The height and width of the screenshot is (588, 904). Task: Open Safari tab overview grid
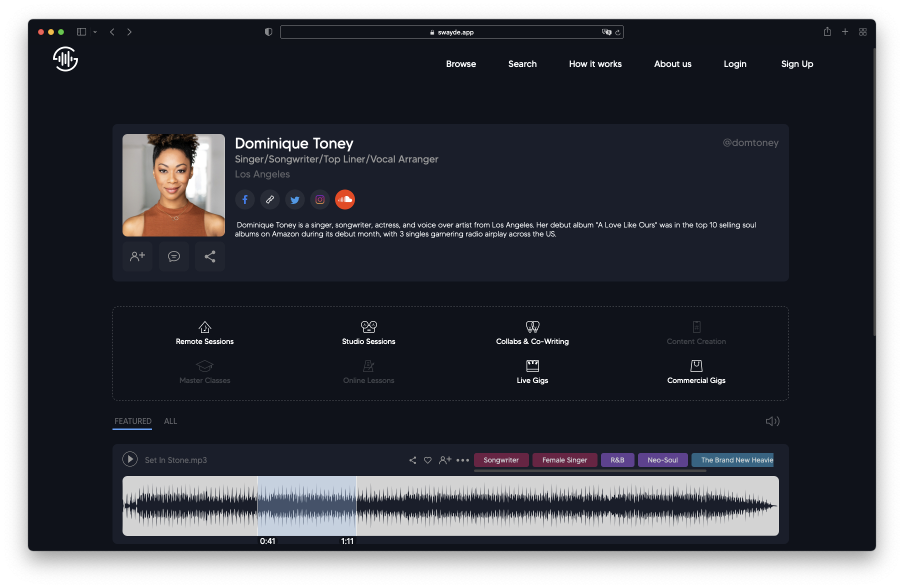point(862,32)
